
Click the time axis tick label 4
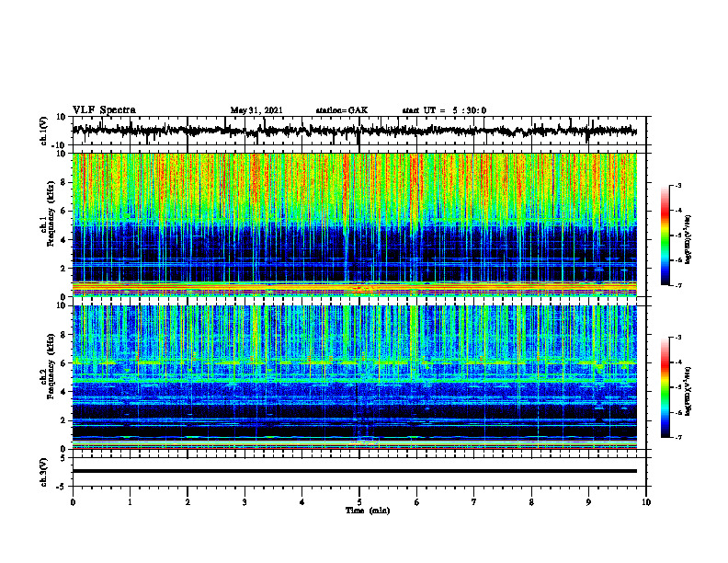pyautogui.click(x=302, y=502)
